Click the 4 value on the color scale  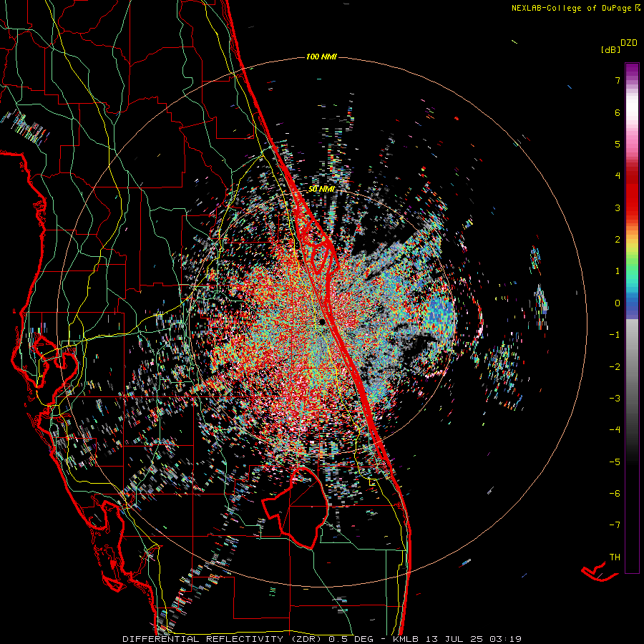pyautogui.click(x=618, y=176)
